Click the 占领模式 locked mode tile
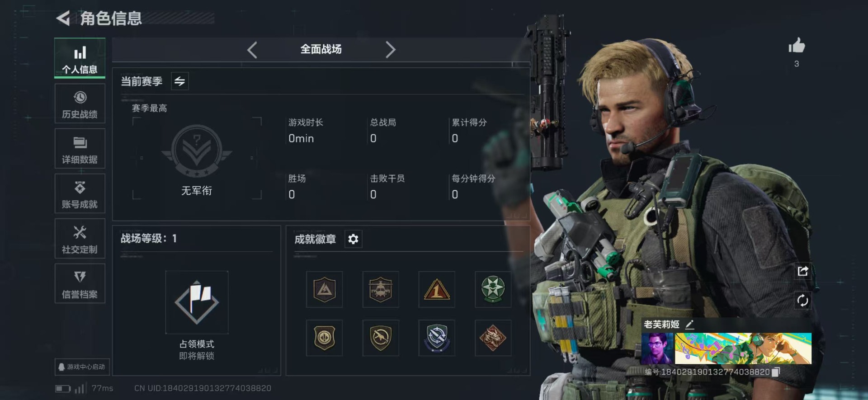 [x=197, y=302]
